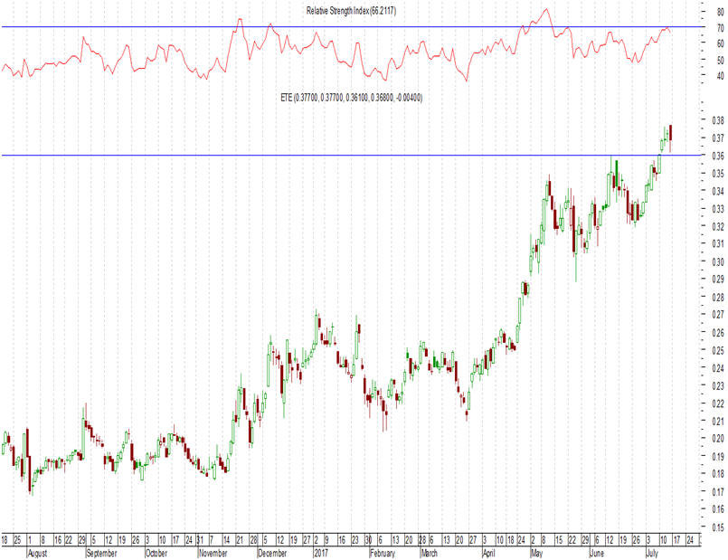Viewport: 728px width, 560px height.
Task: Click the October month label
Action: tap(156, 553)
